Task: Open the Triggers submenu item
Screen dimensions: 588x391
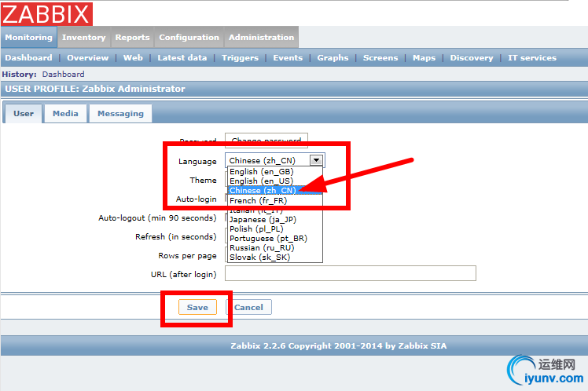Action: [x=240, y=57]
